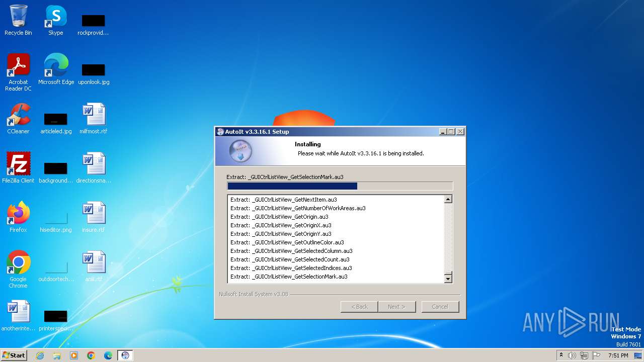Select log line _GUICtrlListView_GetNextItem.au3
The width and height of the screenshot is (644, 362).
tap(284, 200)
